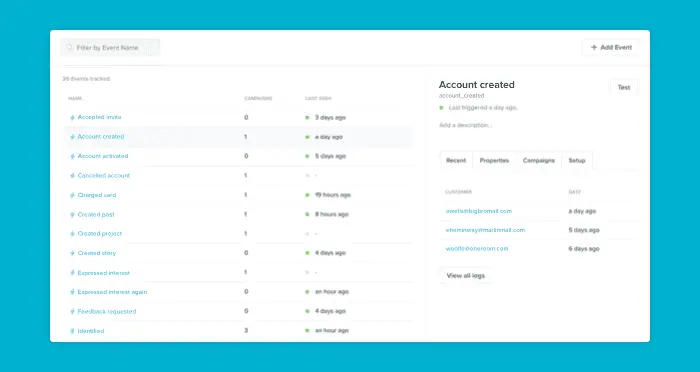The width and height of the screenshot is (700, 372).
Task: Click green status dot next to Last triggered
Action: (442, 108)
